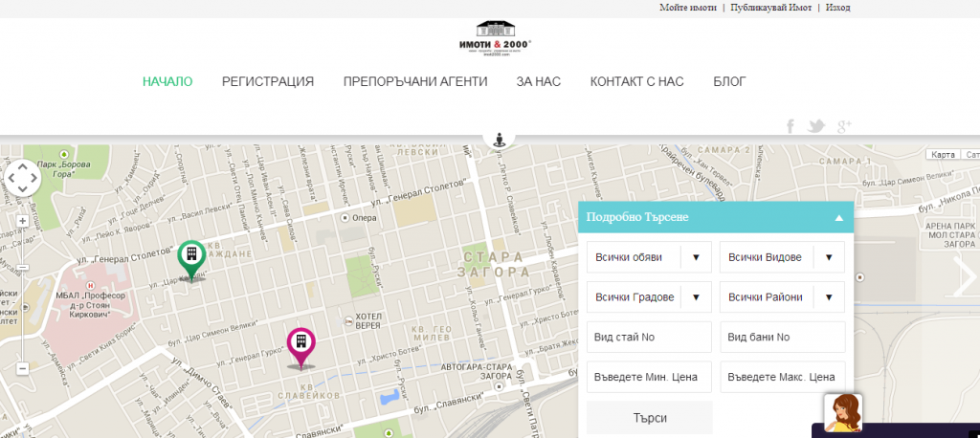Viewport: 980px width, 438px height.
Task: Open the ЗА НАС menu item
Action: [539, 82]
